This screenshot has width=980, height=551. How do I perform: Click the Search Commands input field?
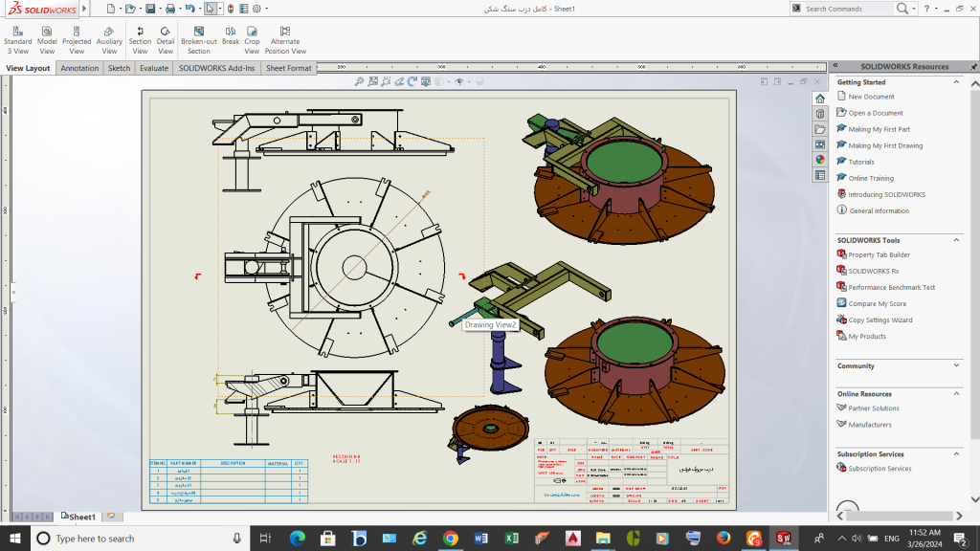coord(847,9)
